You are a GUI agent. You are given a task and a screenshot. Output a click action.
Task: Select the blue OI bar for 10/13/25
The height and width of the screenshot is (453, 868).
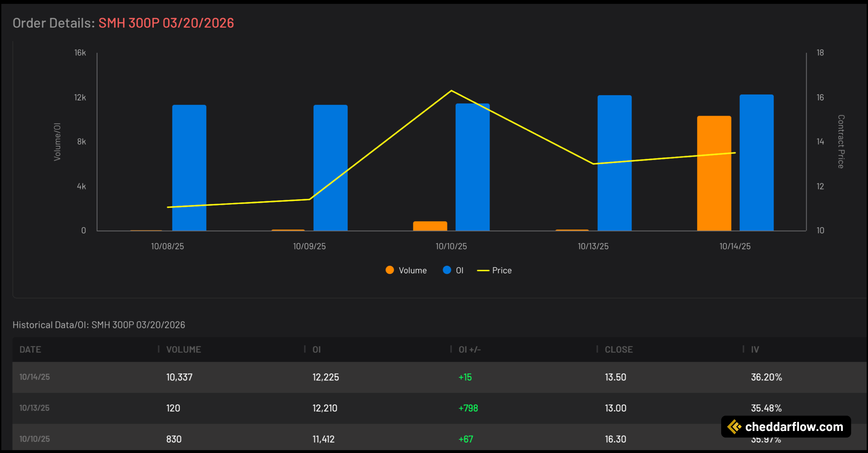(x=614, y=163)
